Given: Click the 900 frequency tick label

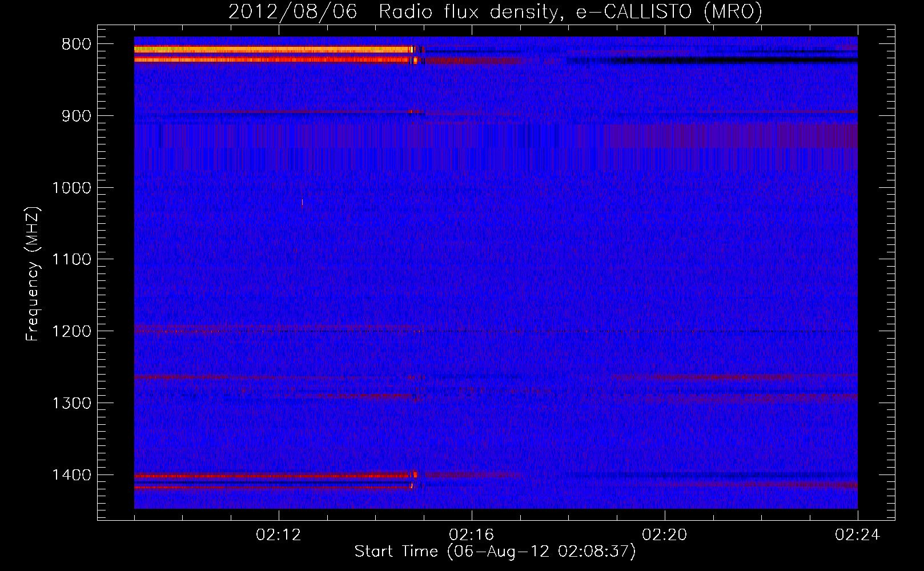Looking at the screenshot, I should (76, 116).
